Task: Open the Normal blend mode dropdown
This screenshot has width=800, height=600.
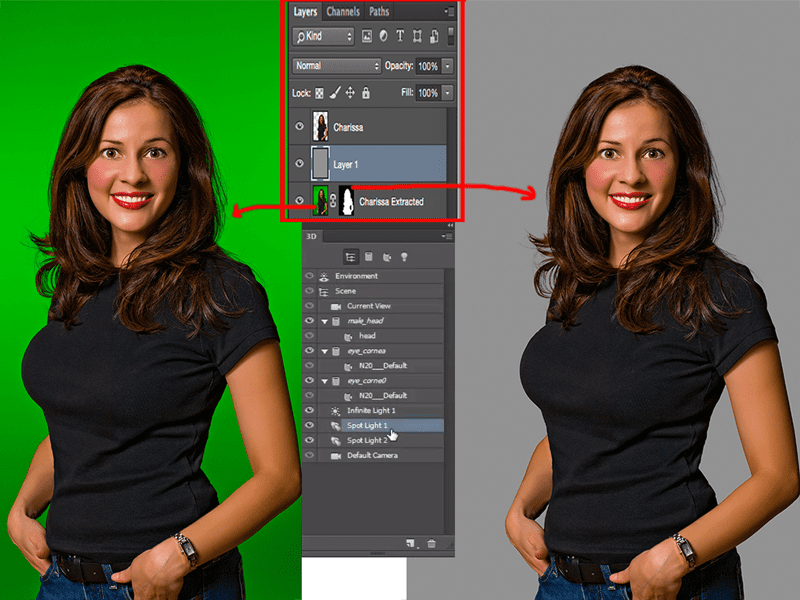Action: pos(337,66)
